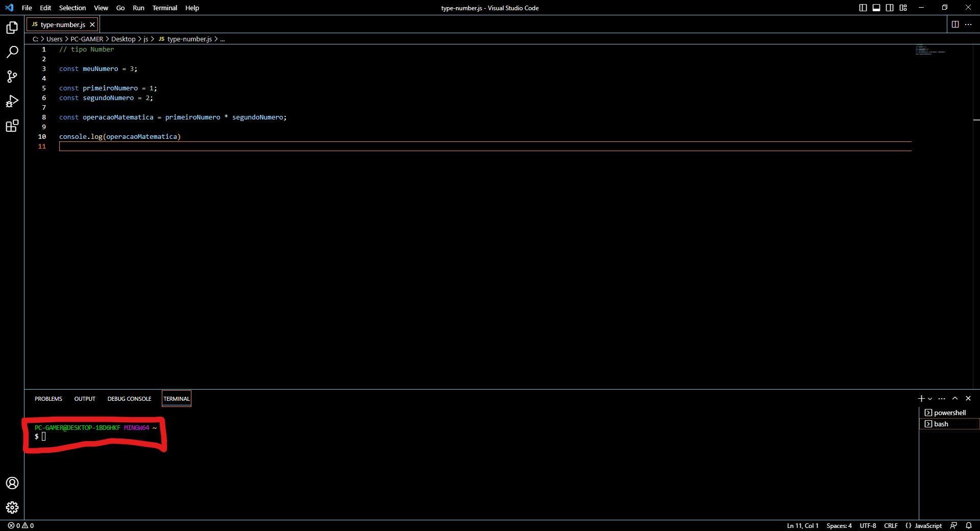Click meuNumero variable on line 3

click(x=101, y=69)
